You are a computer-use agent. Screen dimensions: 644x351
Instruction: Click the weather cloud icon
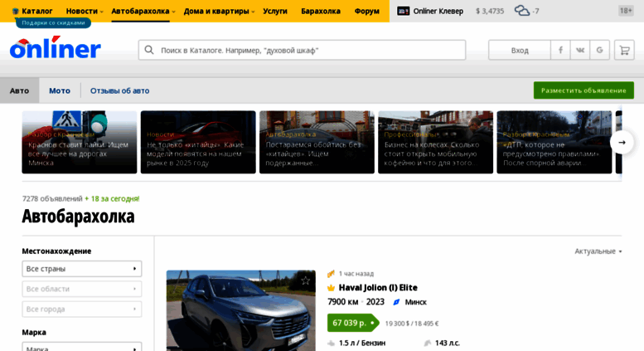coord(521,11)
